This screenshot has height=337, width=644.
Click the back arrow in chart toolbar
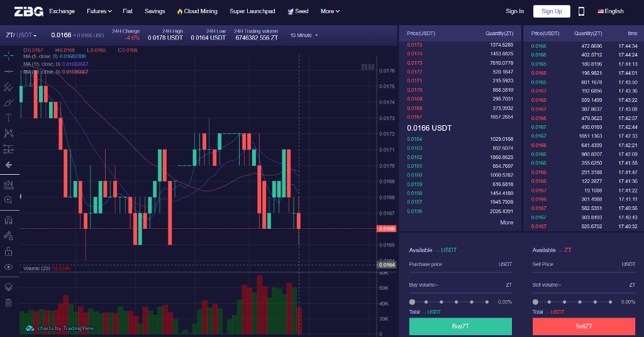pos(9,165)
